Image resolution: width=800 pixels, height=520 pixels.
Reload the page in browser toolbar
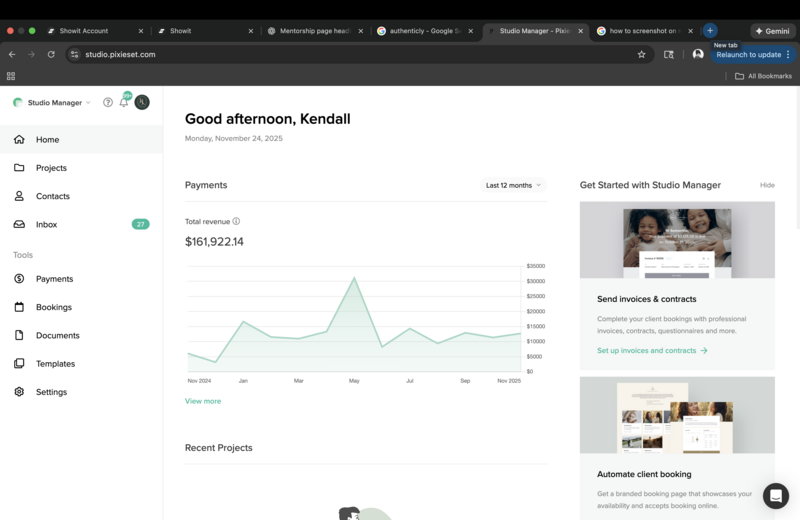[x=51, y=54]
